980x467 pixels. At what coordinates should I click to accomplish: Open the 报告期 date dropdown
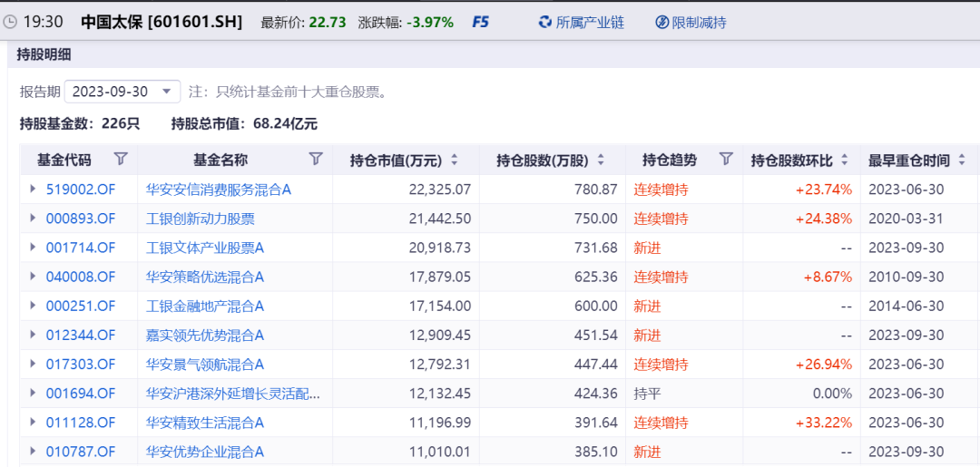pyautogui.click(x=122, y=92)
